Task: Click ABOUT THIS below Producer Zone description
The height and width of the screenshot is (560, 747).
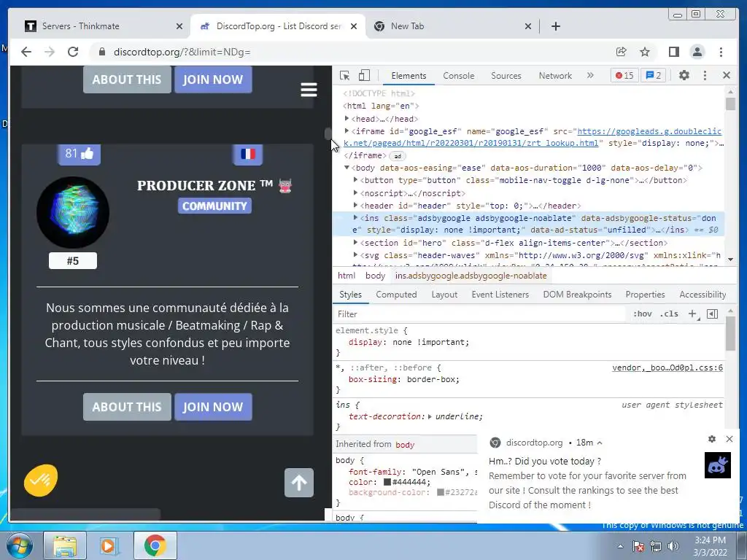Action: point(127,407)
